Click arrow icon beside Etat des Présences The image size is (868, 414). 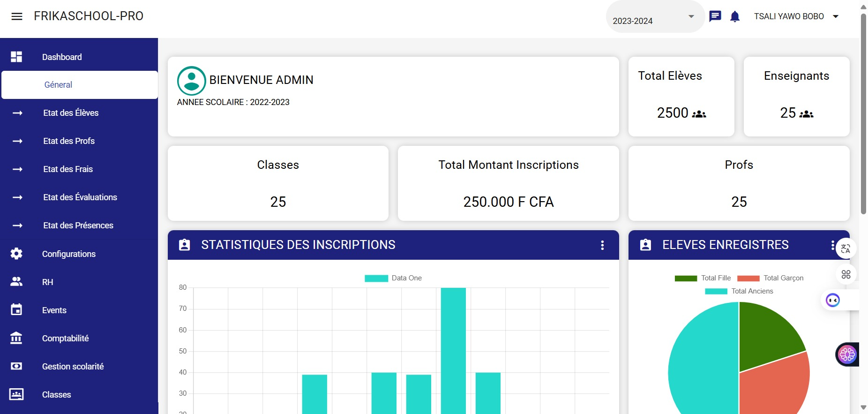(x=17, y=226)
